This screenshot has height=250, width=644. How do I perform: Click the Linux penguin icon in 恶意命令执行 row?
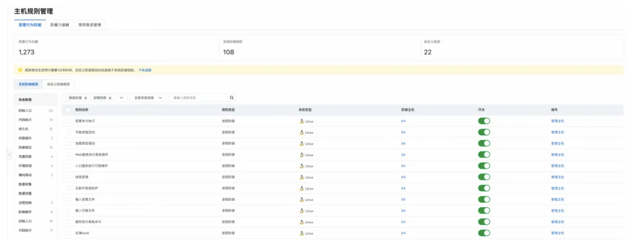(301, 121)
